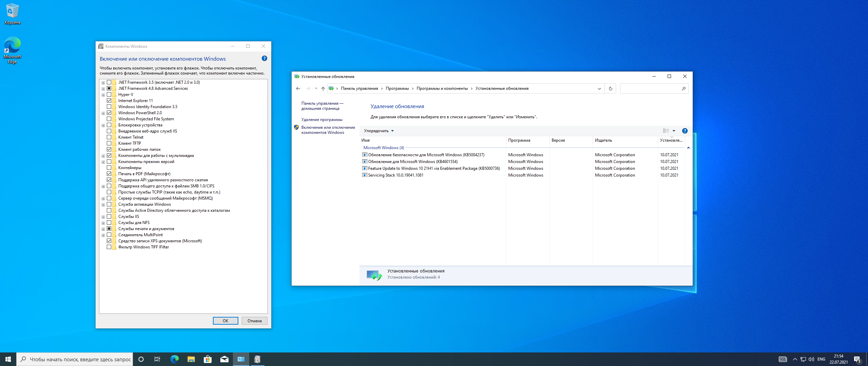Enable .NET Framework 3.5 checkbox
Screen dimensions: 868x366
point(109,82)
